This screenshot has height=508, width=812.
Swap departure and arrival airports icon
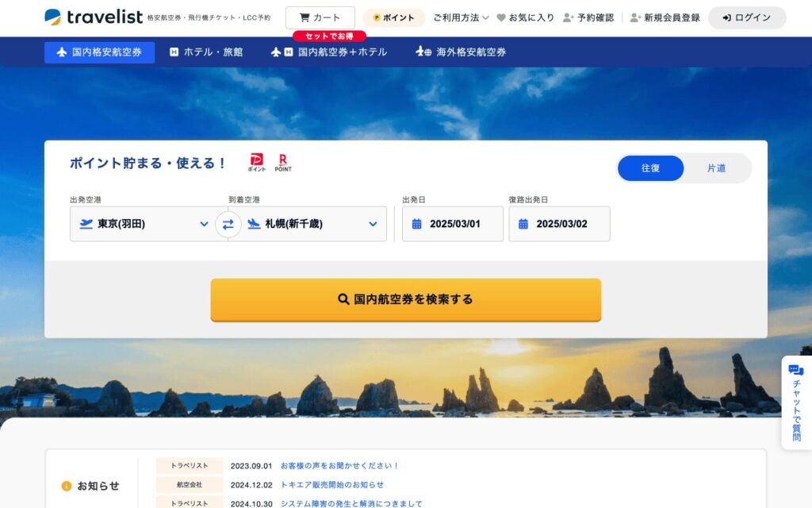pos(228,225)
